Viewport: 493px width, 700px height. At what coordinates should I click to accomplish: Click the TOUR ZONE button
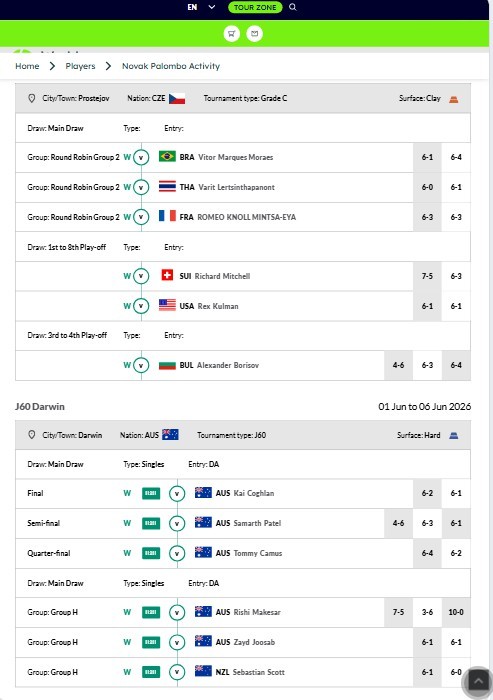(255, 7)
